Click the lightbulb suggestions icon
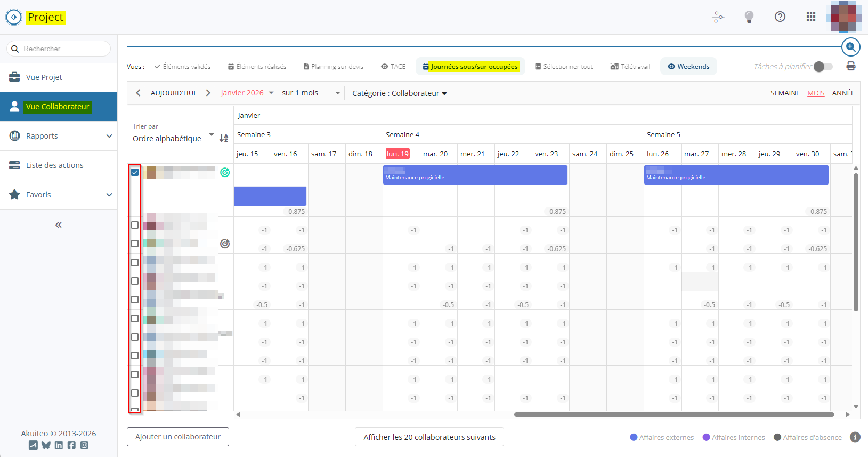The image size is (868, 457). click(749, 17)
